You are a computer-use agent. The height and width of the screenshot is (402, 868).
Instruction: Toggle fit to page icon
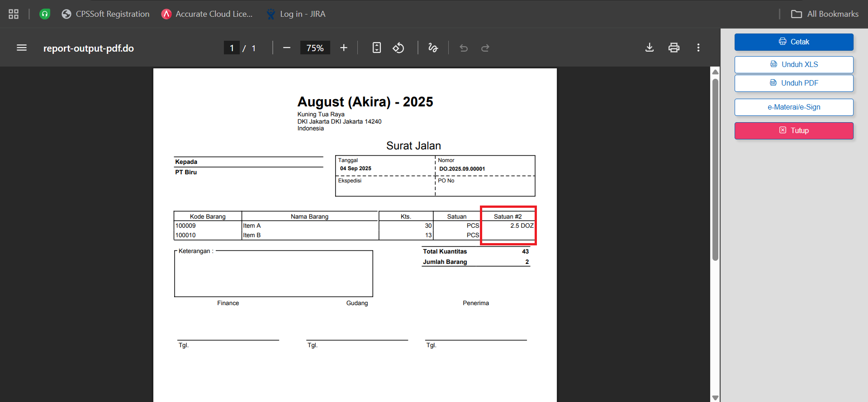point(376,48)
